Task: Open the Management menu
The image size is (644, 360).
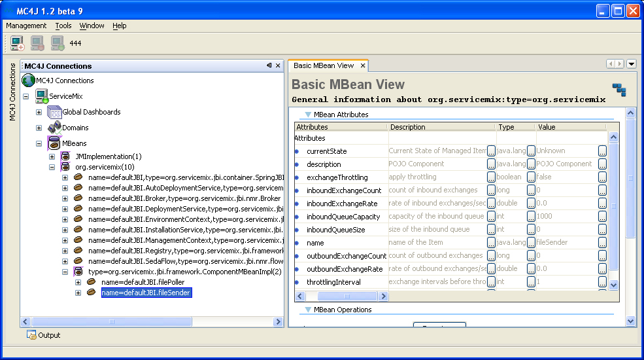Action: click(x=26, y=26)
